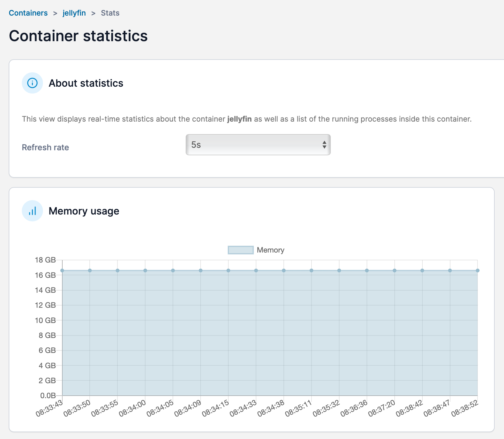Image resolution: width=504 pixels, height=439 pixels.
Task: Click the Stats breadcrumb item
Action: [110, 13]
